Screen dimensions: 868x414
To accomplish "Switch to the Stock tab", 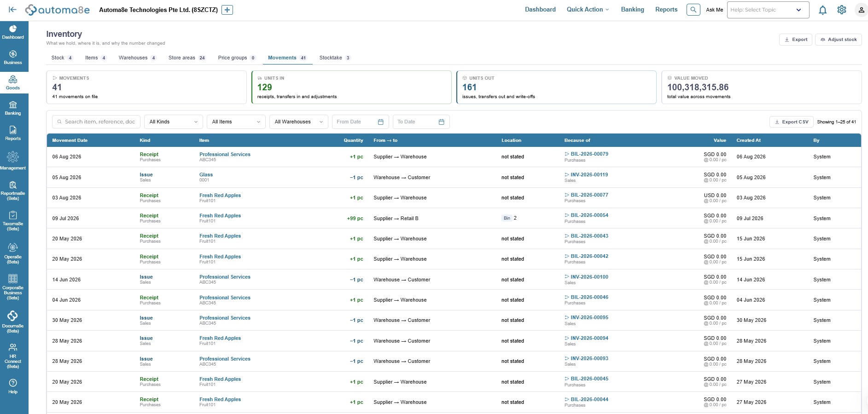I will pos(62,58).
